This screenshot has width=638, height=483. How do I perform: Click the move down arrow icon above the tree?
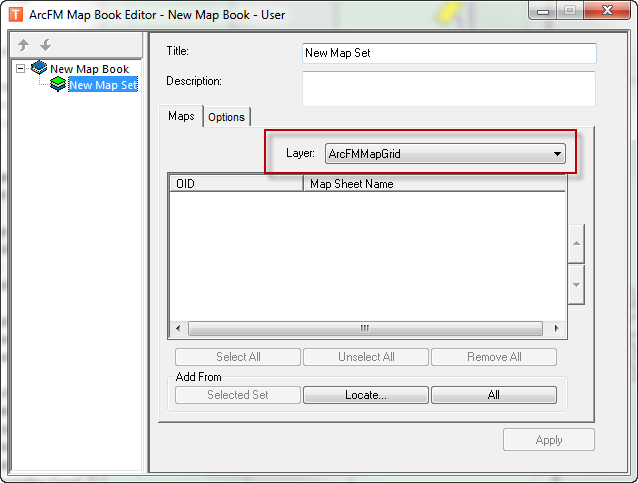click(x=46, y=45)
